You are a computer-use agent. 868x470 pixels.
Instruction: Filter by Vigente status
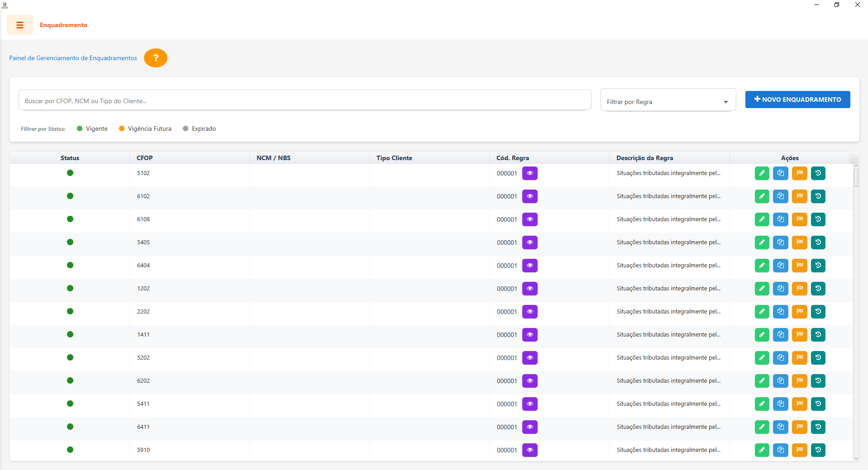[92, 128]
